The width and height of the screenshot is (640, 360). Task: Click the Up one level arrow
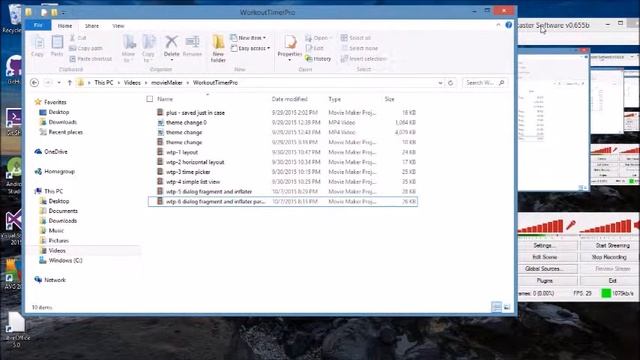pos(69,83)
